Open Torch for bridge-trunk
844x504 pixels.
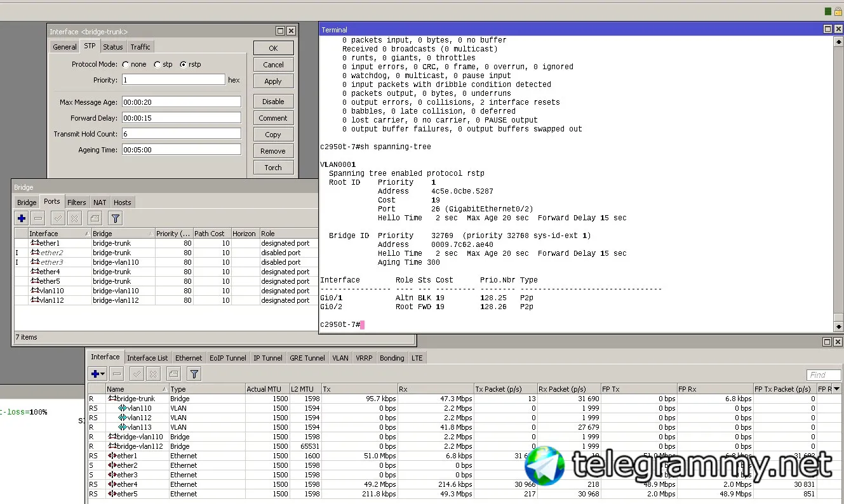(x=273, y=168)
